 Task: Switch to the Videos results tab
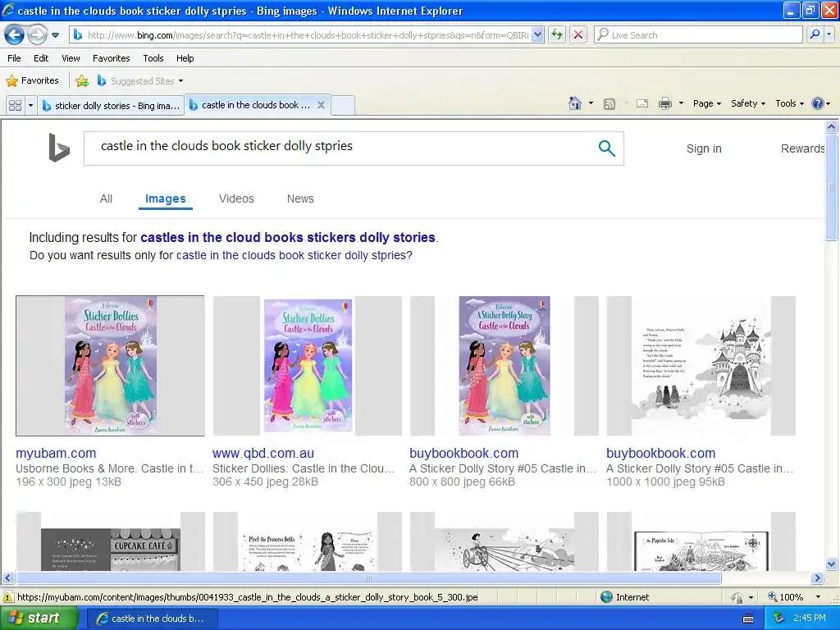236,199
